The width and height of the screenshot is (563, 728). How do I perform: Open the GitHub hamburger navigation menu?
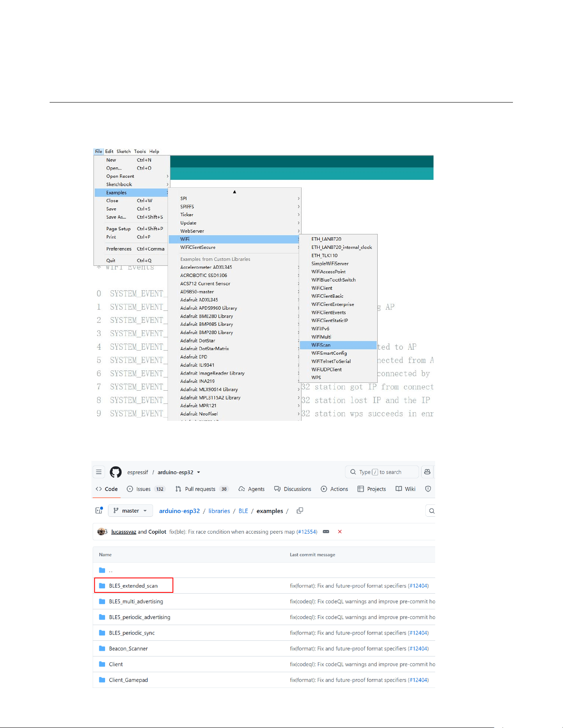(99, 472)
